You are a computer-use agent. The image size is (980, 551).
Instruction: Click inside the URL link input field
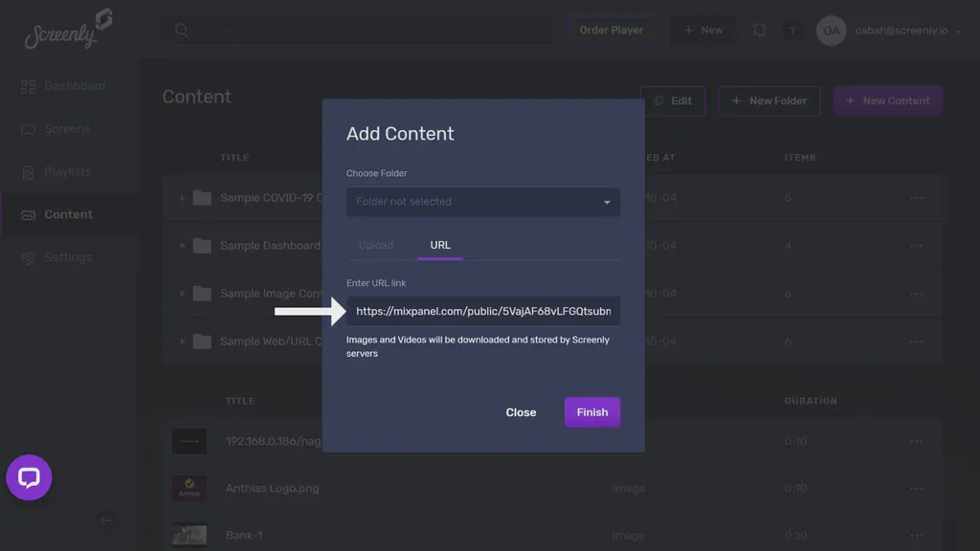482,311
